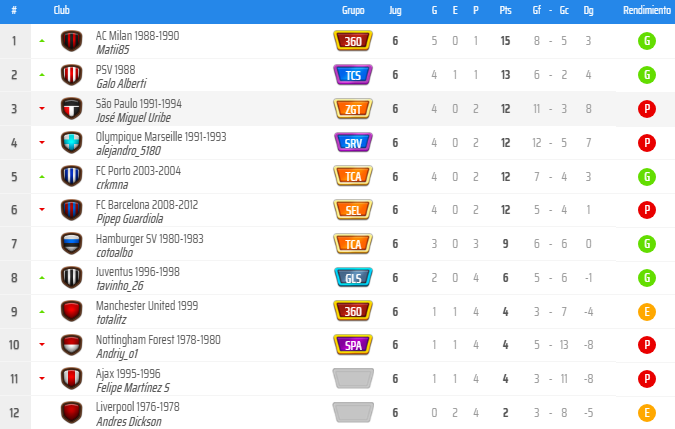Click the TCS group badge for PSV
The height and width of the screenshot is (429, 675).
click(x=353, y=75)
